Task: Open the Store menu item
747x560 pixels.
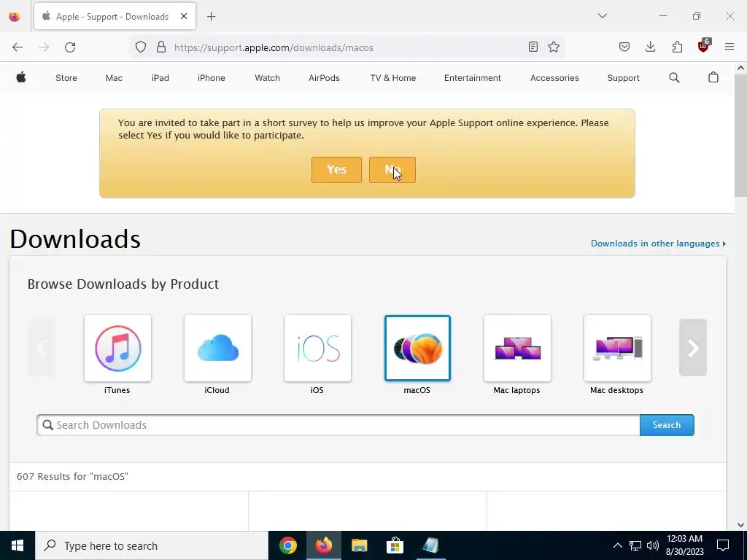Action: coord(66,78)
